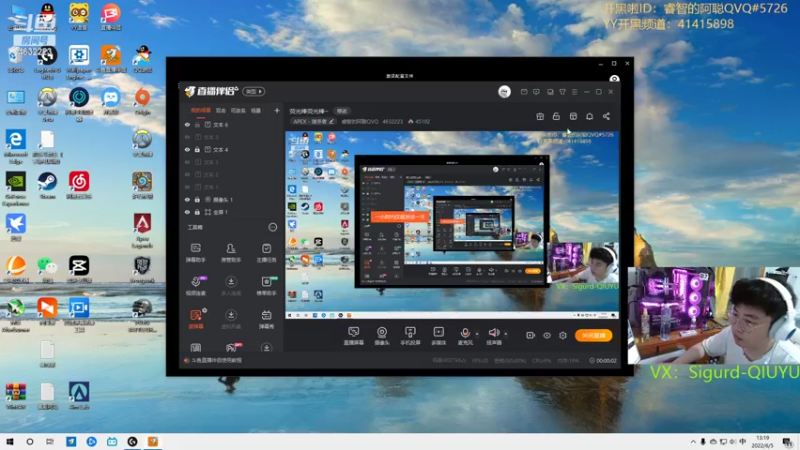Toggle the lock on layer 摄像头 1
This screenshot has height=450, width=800.
[197, 199]
